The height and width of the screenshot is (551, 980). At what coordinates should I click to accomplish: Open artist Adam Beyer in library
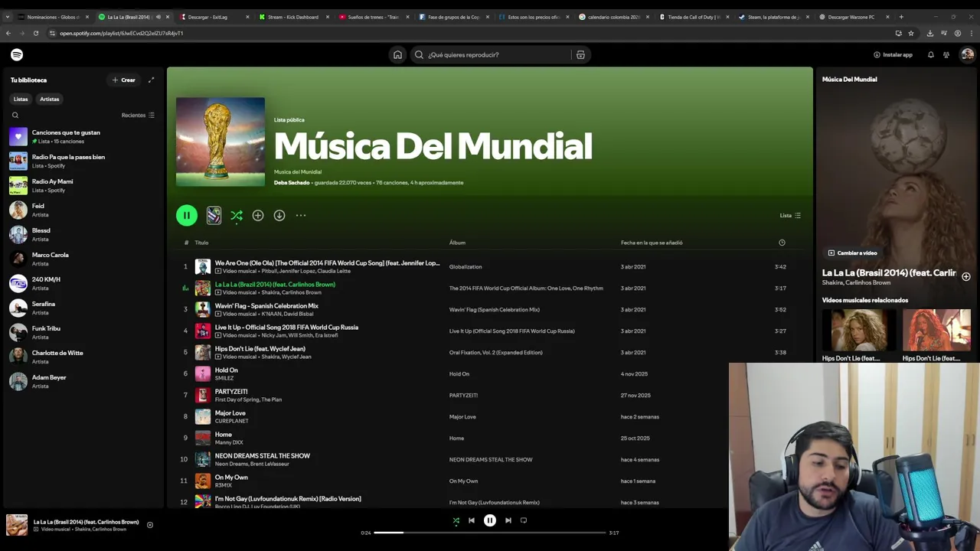coord(84,381)
